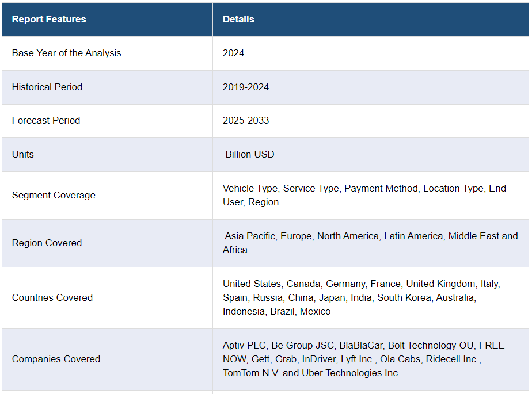Click Indonesia in the countries list
Viewport: 532px width, 394px height.
(244, 311)
